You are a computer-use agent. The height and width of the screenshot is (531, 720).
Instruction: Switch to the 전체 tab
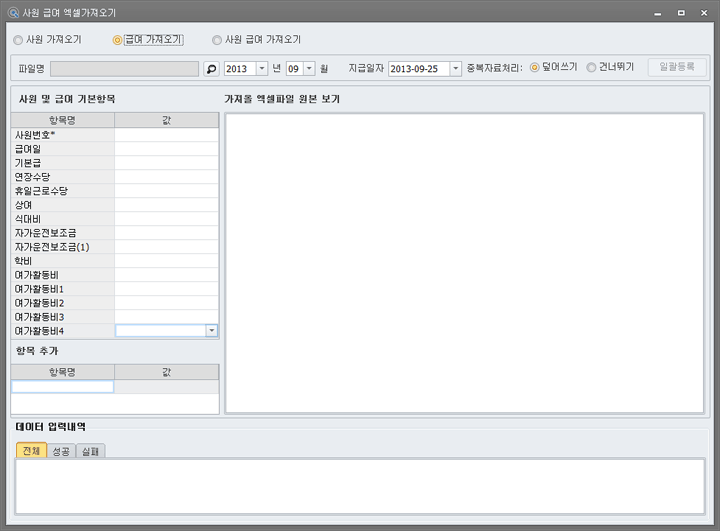pyautogui.click(x=31, y=451)
